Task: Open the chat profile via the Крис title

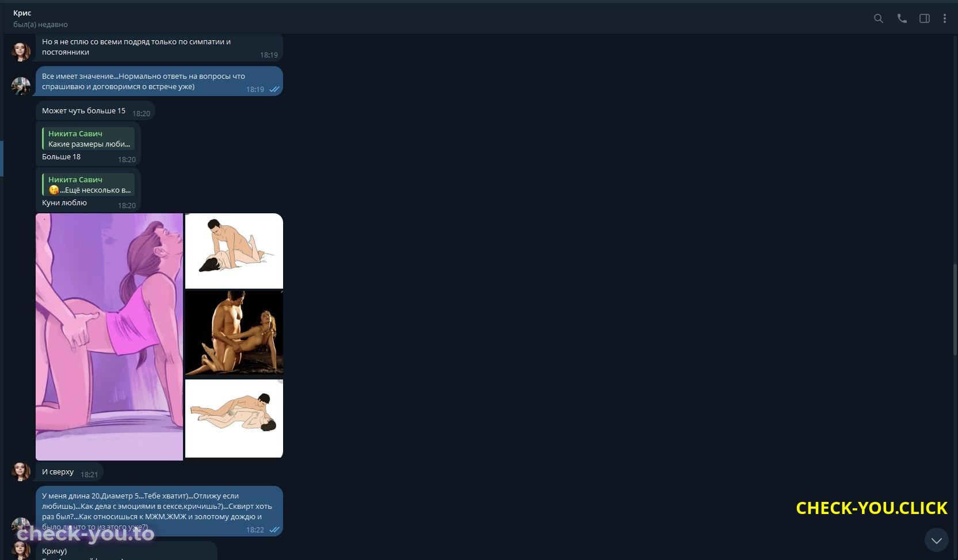Action: (x=22, y=13)
